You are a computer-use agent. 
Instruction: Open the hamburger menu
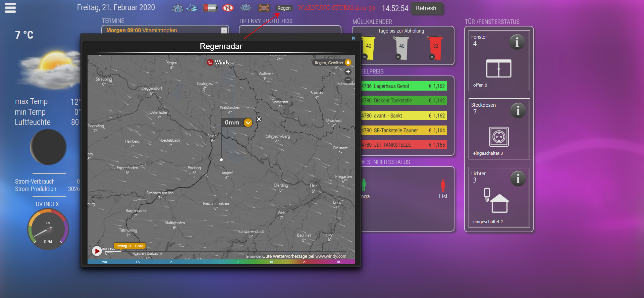10,8
